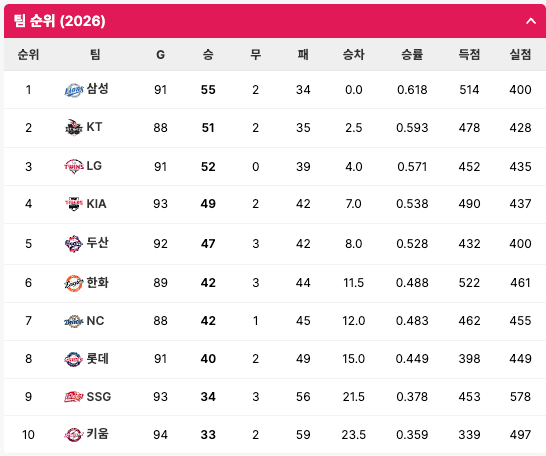The image size is (546, 456).
Task: Sort by the 승차 column header
Action: click(353, 55)
